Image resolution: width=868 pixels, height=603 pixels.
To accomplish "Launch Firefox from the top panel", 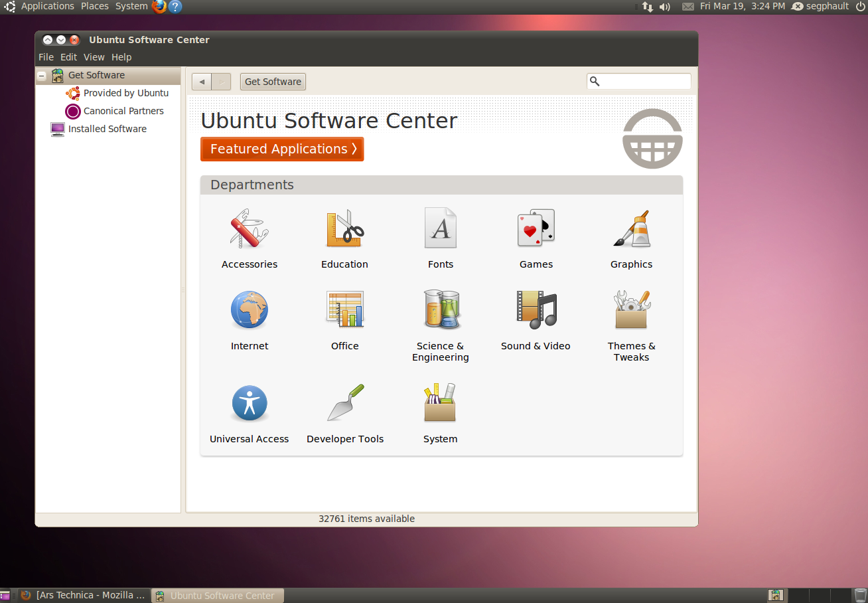I will [x=159, y=7].
